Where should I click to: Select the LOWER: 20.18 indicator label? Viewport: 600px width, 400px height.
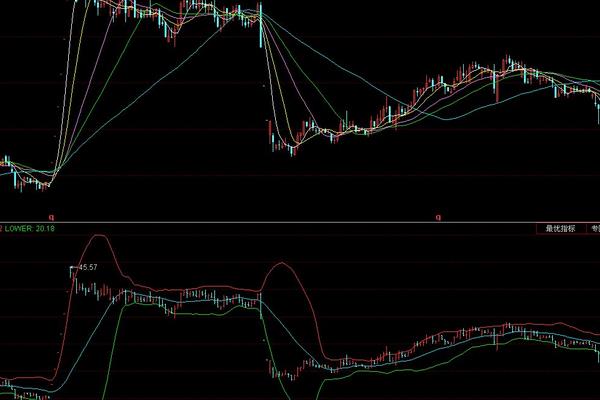click(32, 229)
